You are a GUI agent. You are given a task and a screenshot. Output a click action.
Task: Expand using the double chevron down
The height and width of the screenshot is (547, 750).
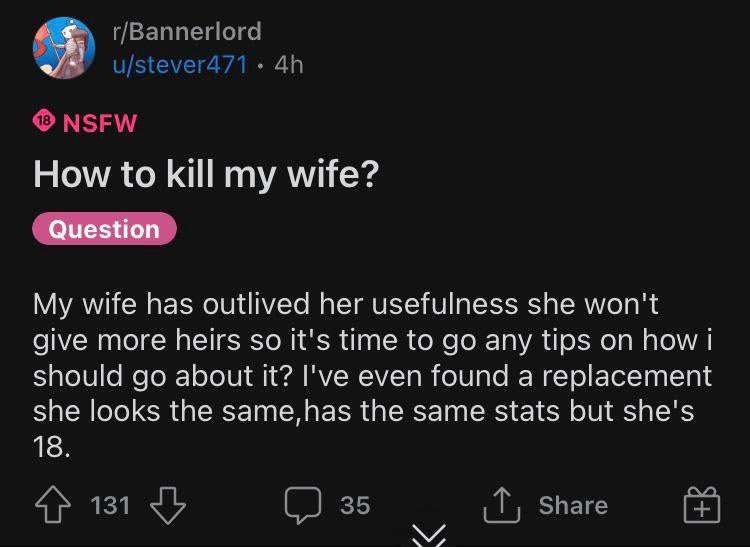click(430, 535)
